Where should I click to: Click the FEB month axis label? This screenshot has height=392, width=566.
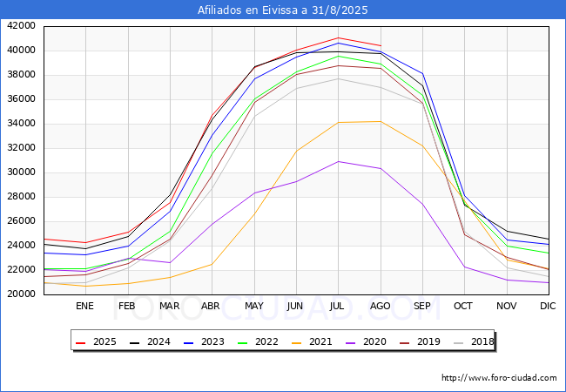tap(127, 306)
